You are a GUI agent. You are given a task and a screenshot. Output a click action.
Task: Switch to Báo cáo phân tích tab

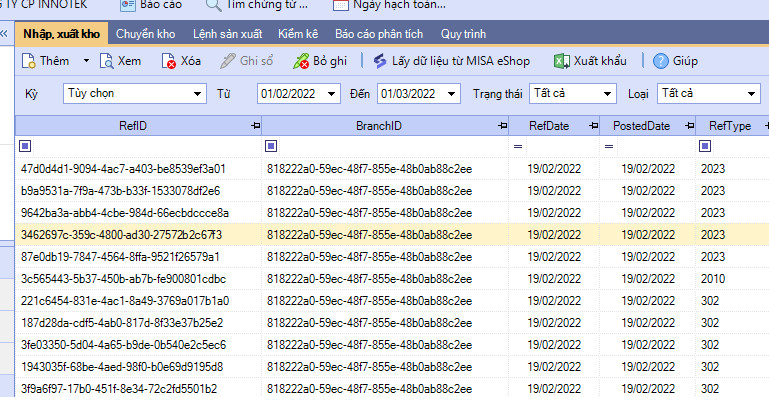click(x=379, y=34)
